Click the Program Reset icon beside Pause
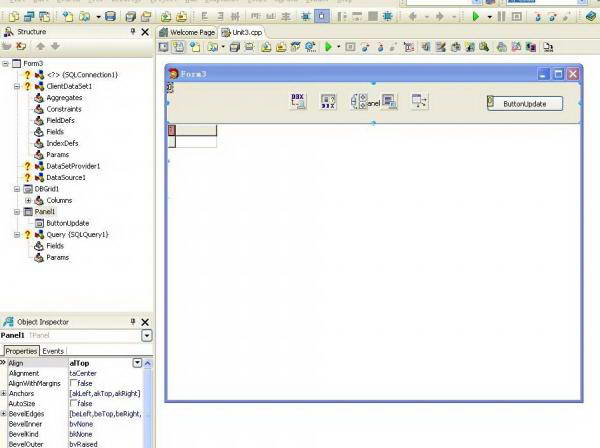This screenshot has width=600, height=448. coord(517,16)
